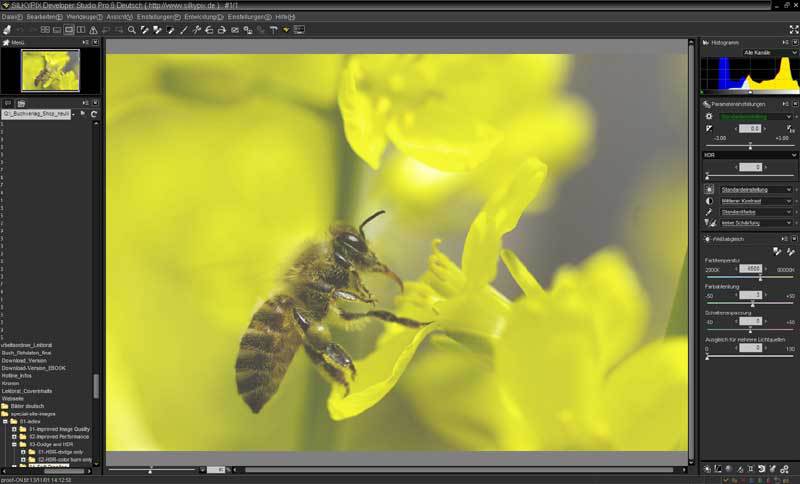Switch to thumbnail grid view mode
The width and height of the screenshot is (800, 484).
(45, 30)
